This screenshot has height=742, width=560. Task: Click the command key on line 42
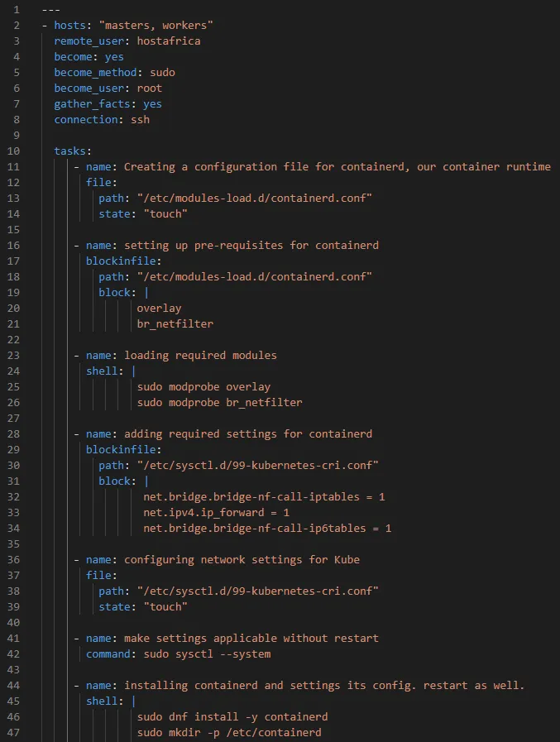tap(108, 654)
